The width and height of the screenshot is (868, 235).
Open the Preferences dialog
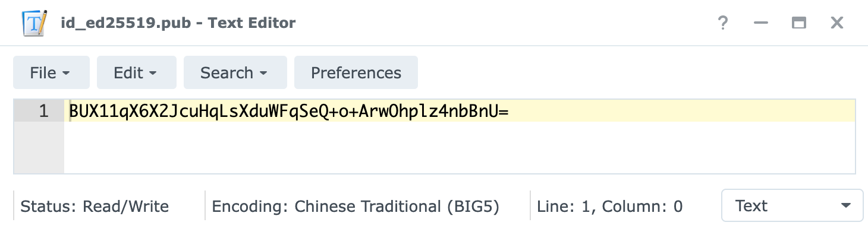(x=356, y=72)
